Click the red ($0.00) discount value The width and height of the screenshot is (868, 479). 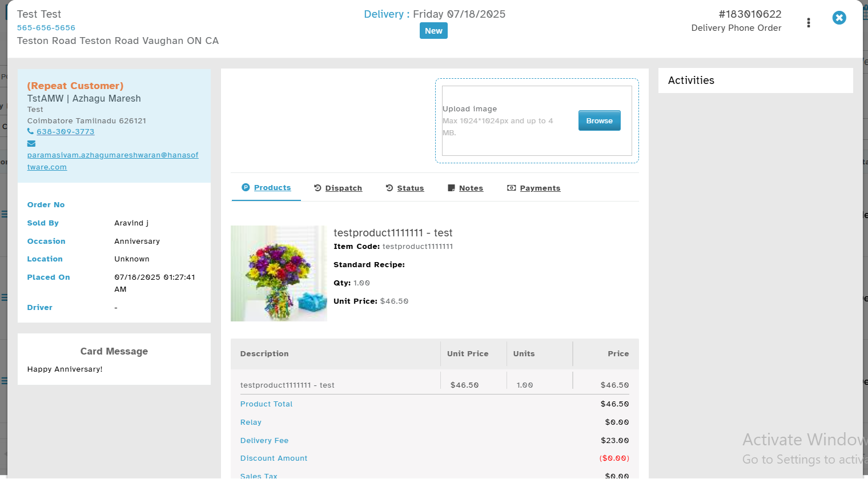click(x=614, y=458)
